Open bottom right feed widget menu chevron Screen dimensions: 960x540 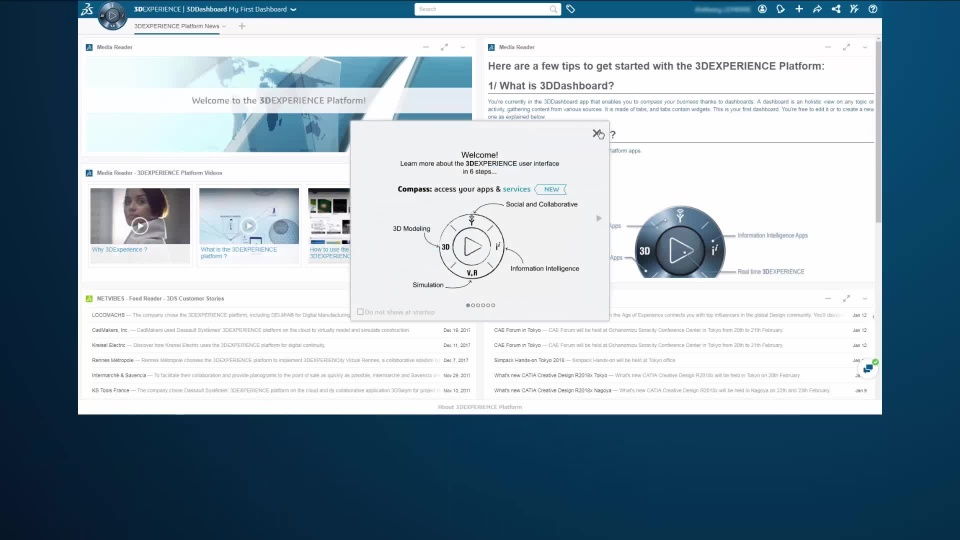pyautogui.click(x=864, y=299)
